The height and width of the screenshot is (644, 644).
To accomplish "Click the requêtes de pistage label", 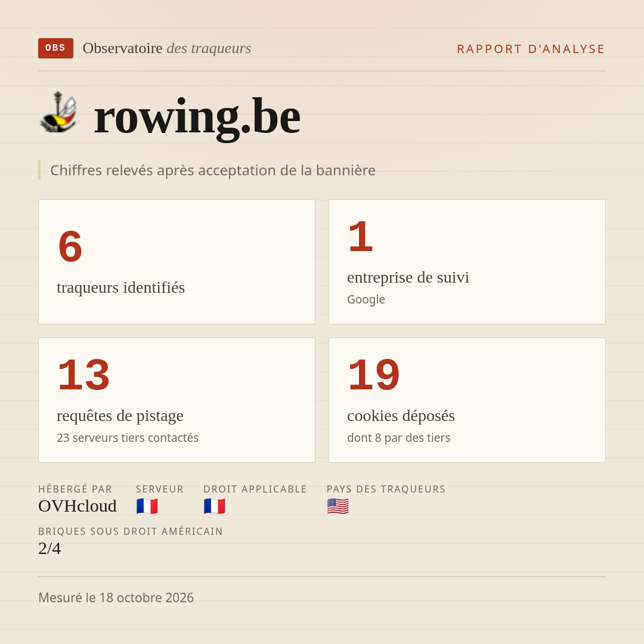I will coord(120,416).
